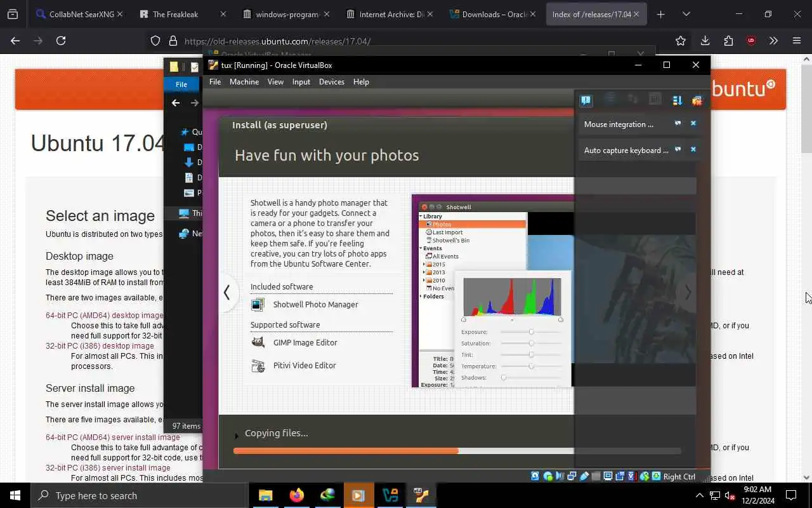Detach the Auto capture keyboard notification

pos(678,150)
